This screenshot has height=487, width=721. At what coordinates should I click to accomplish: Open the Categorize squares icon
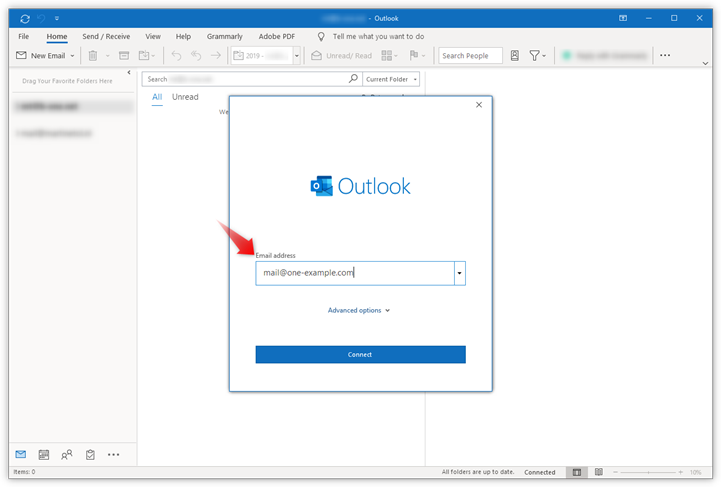click(387, 56)
